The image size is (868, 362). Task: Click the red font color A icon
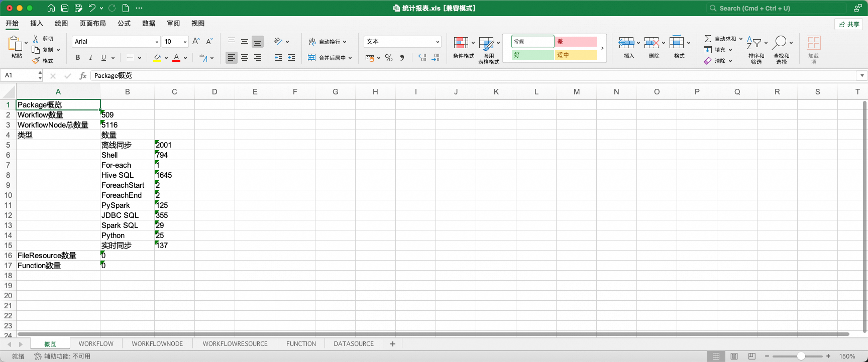(x=176, y=58)
